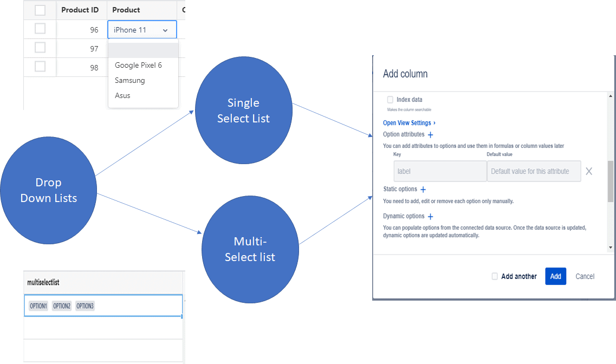Enable the Index data checkbox
The width and height of the screenshot is (616, 364).
click(390, 100)
